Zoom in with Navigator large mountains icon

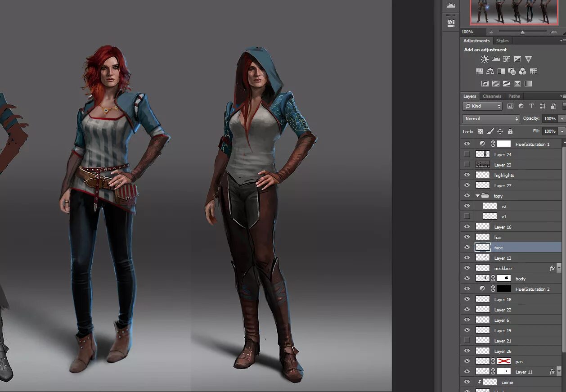[554, 32]
